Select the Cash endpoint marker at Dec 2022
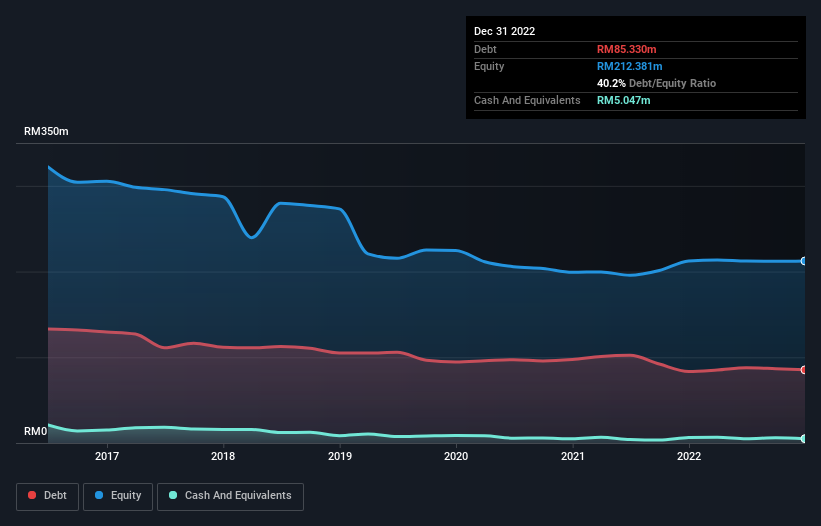The height and width of the screenshot is (526, 821). coord(804,439)
